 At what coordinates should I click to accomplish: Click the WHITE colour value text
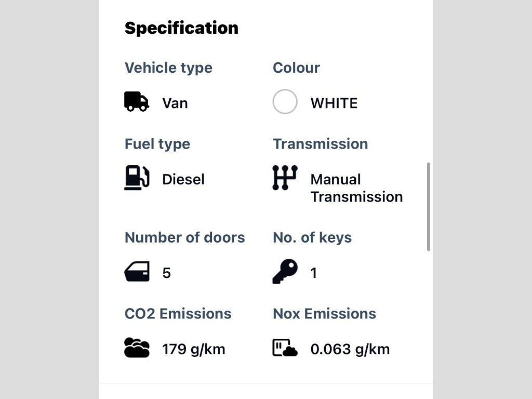click(x=334, y=103)
